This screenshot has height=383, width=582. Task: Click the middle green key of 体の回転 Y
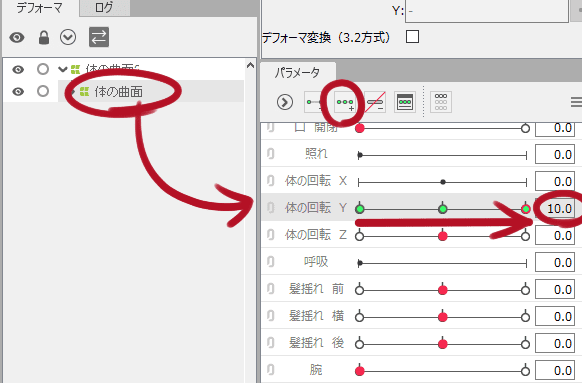tap(442, 209)
